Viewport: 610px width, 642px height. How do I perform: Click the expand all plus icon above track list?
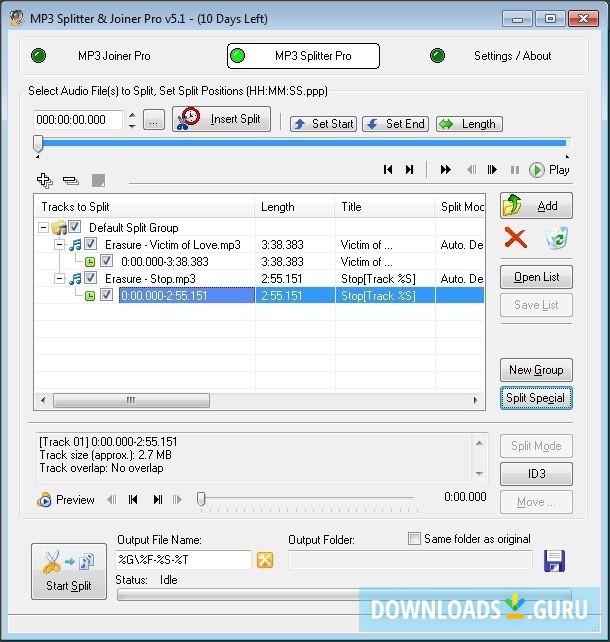[44, 180]
